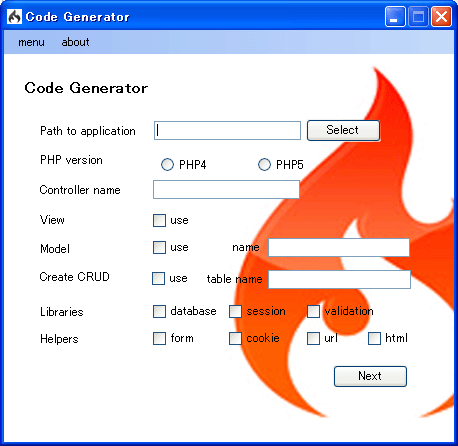This screenshot has width=458, height=446.
Task: Click the 'PHP version' label
Action: (x=71, y=160)
